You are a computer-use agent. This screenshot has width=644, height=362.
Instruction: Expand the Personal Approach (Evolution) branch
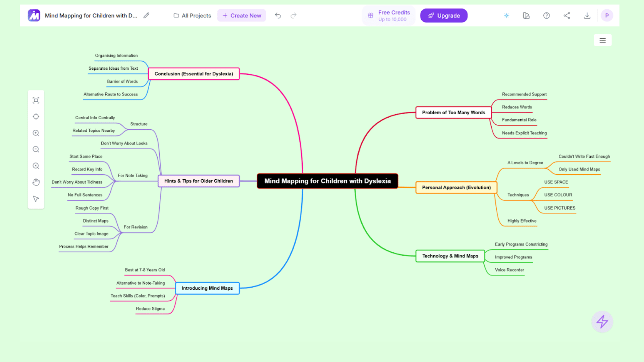tap(456, 187)
